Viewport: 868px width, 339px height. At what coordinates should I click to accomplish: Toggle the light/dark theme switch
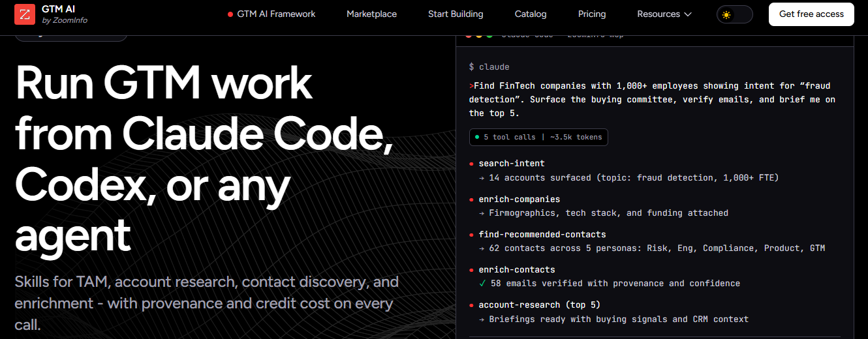coord(735,14)
